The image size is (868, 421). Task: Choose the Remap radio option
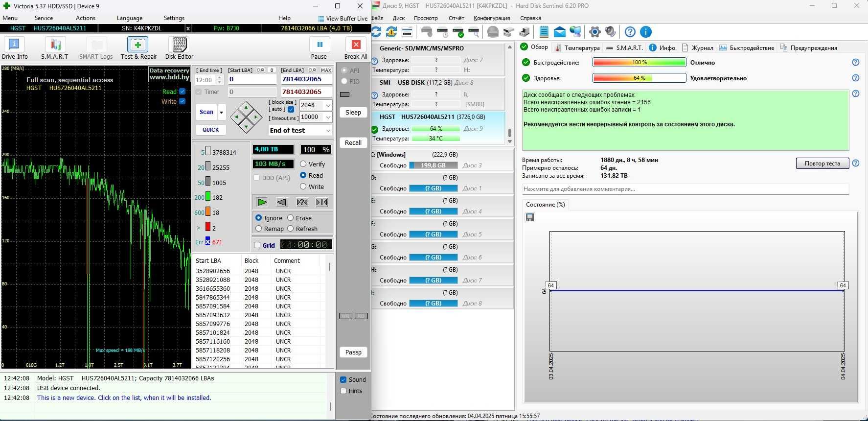(259, 229)
